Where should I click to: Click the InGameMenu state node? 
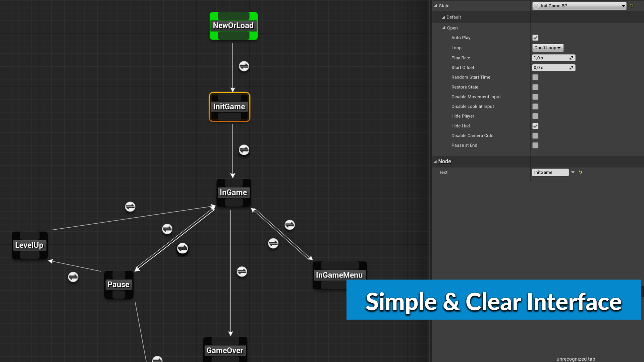[x=339, y=275]
